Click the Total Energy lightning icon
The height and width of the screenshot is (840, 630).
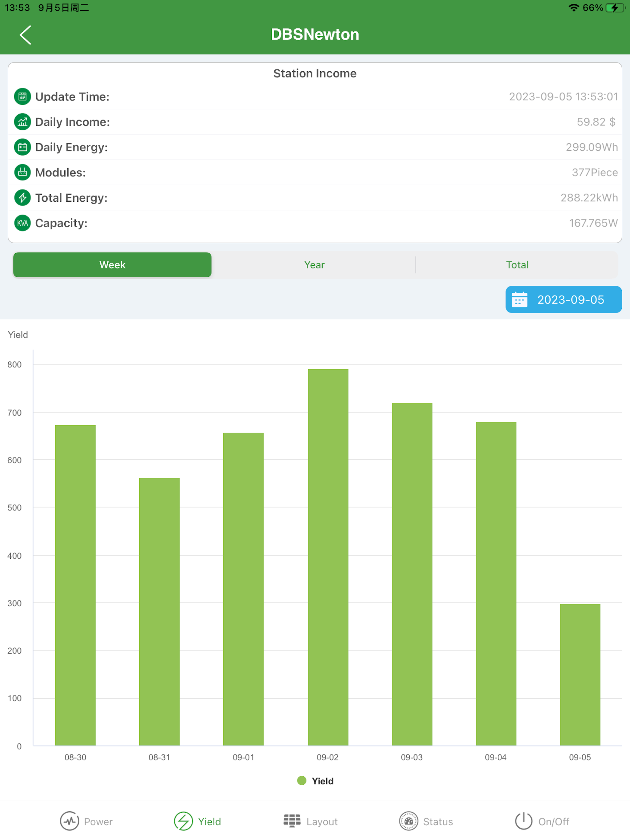(22, 197)
